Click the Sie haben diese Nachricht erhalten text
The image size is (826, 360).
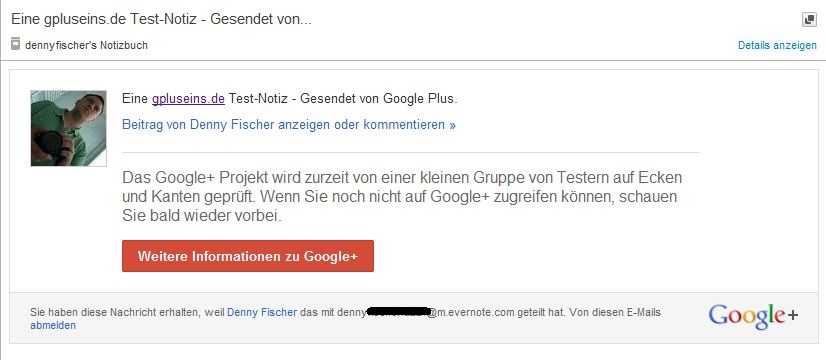[x=116, y=313]
